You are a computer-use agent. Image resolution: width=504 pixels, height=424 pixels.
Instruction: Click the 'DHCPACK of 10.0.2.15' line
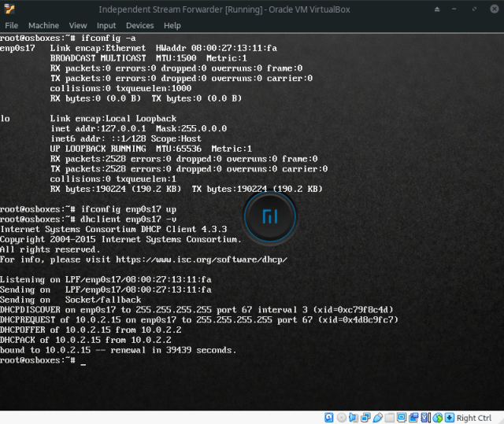pos(86,340)
